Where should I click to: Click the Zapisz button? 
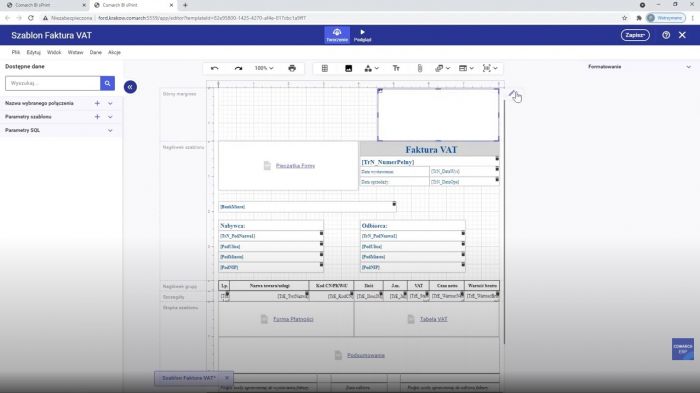point(635,35)
